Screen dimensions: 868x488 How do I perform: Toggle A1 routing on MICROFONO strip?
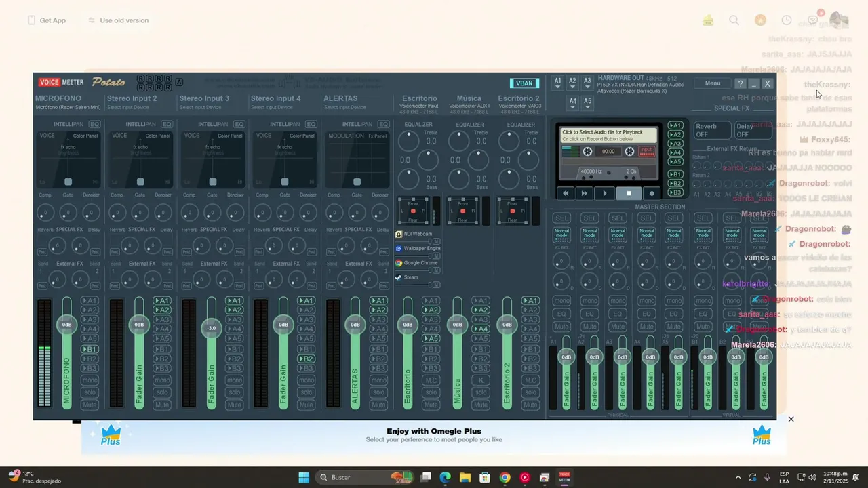[x=90, y=300]
